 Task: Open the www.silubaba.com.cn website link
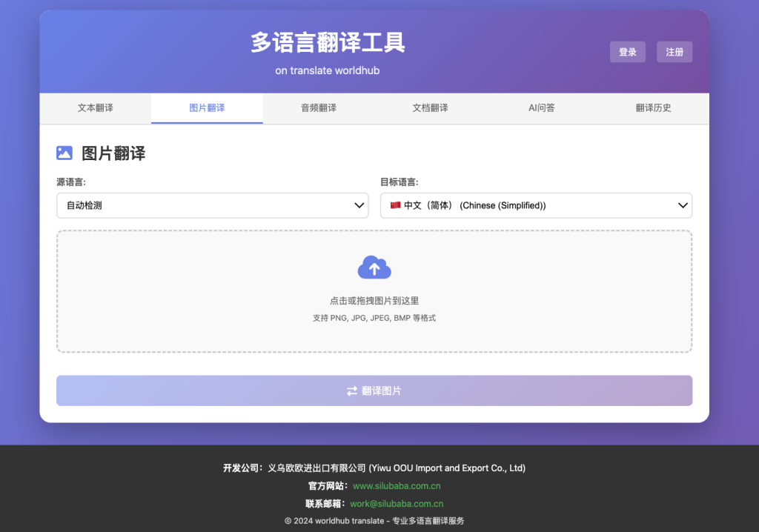point(397,486)
